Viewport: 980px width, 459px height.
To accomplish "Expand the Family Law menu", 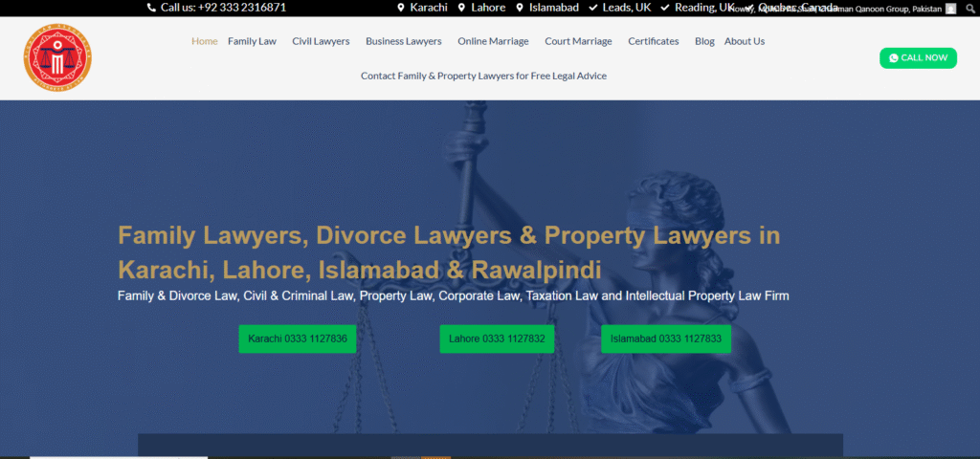I will [x=252, y=41].
